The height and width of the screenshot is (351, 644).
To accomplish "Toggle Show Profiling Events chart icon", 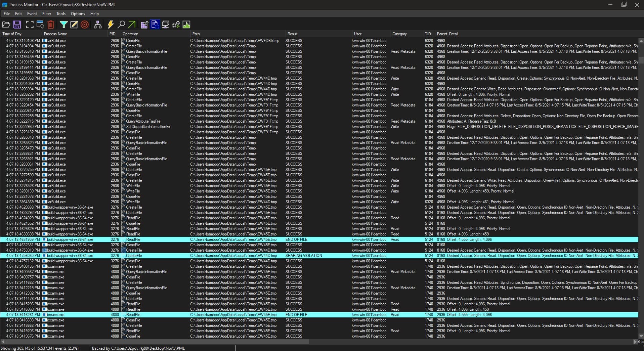I will (186, 25).
